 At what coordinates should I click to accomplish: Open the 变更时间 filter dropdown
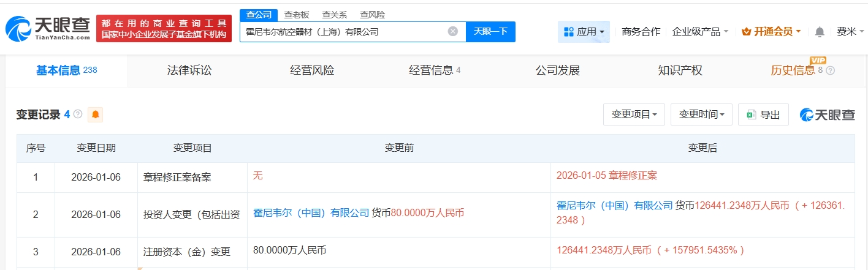(701, 114)
